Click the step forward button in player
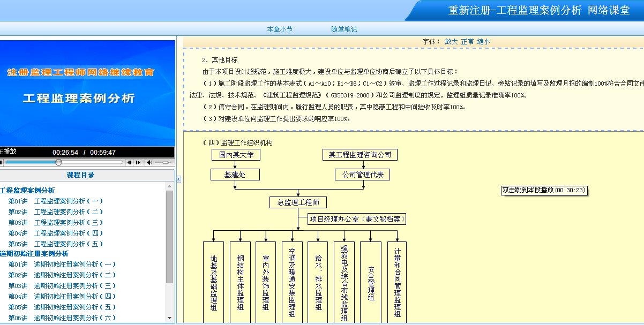Image resolution: width=644 pixels, height=325 pixels. point(138,162)
